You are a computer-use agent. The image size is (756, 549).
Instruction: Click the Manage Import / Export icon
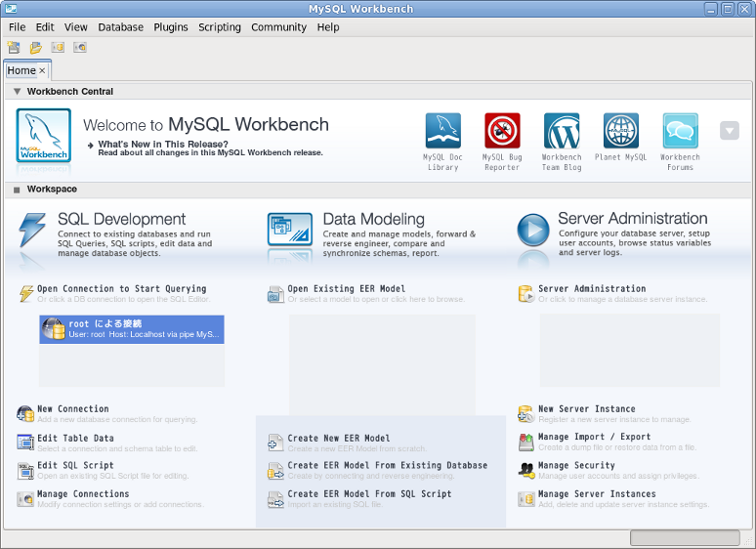click(526, 442)
